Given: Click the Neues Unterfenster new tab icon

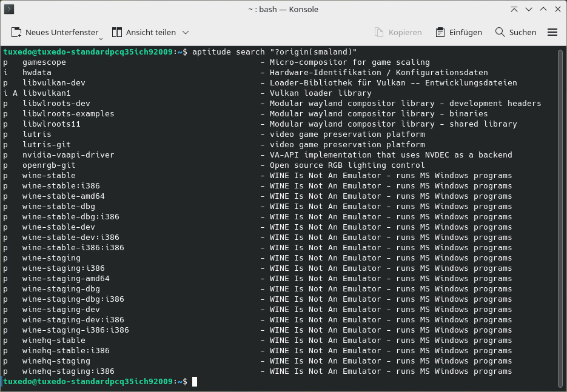Looking at the screenshot, I should coord(16,33).
